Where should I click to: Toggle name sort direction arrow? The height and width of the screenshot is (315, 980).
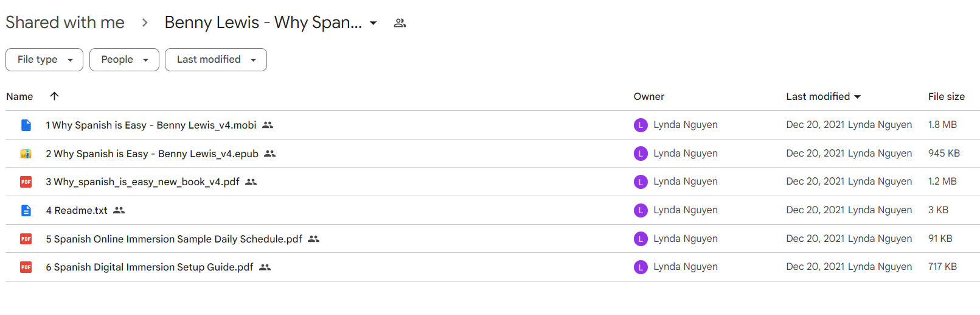54,96
